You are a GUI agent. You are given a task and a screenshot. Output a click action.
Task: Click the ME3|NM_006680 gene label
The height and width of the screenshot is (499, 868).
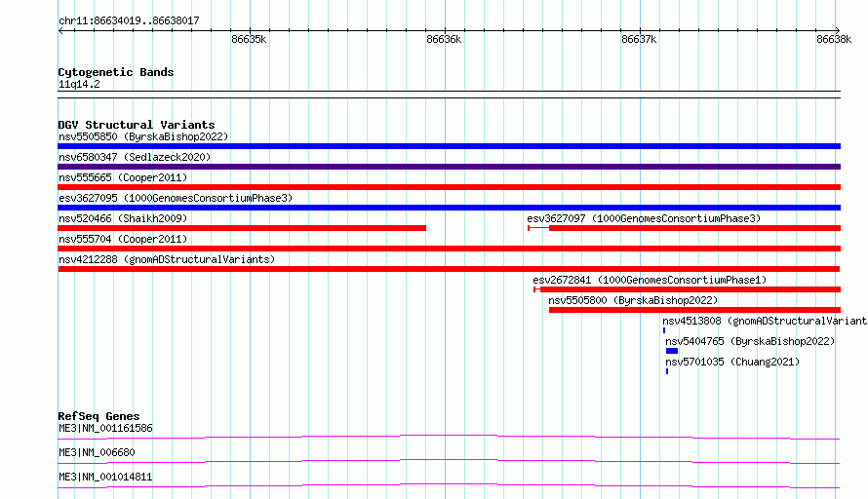point(97,452)
